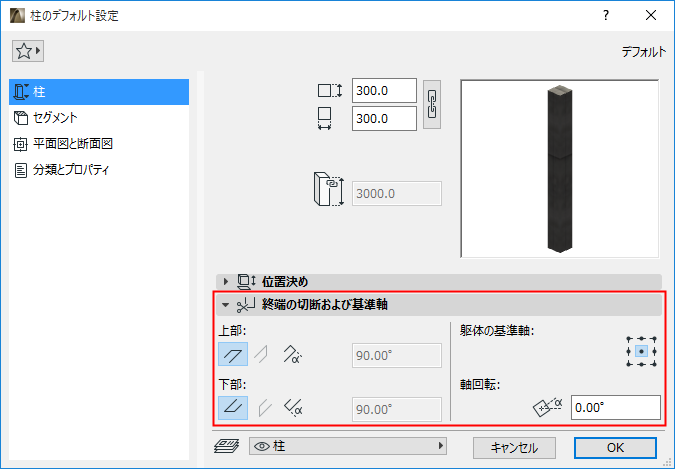
Task: Select custom angle cut for top end
Action: coord(292,354)
